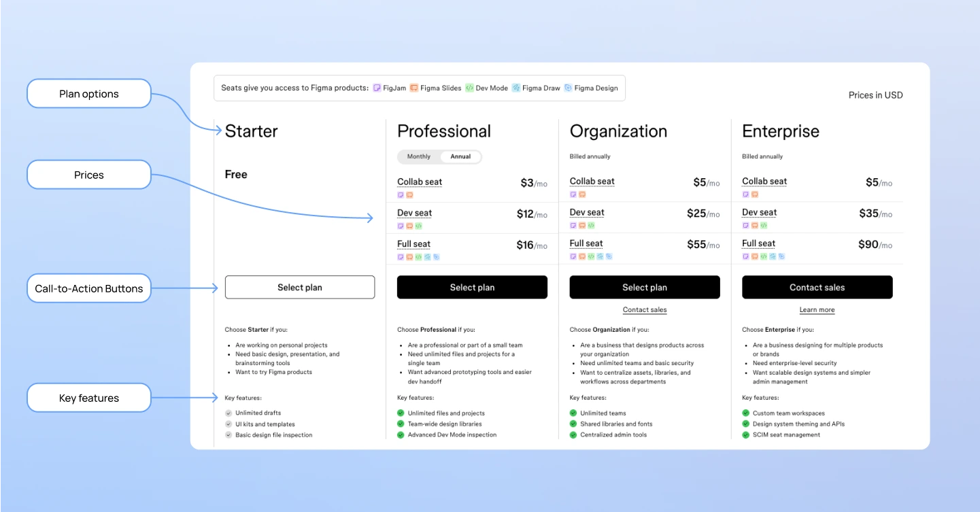
Task: Switch Professional billing to Monthly
Action: pos(419,156)
